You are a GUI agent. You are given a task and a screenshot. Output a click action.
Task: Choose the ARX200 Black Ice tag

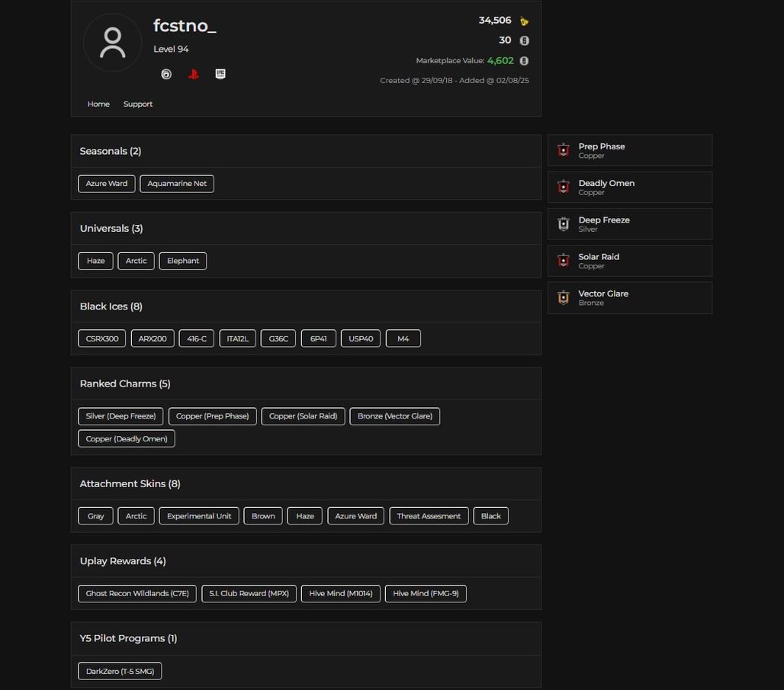153,339
